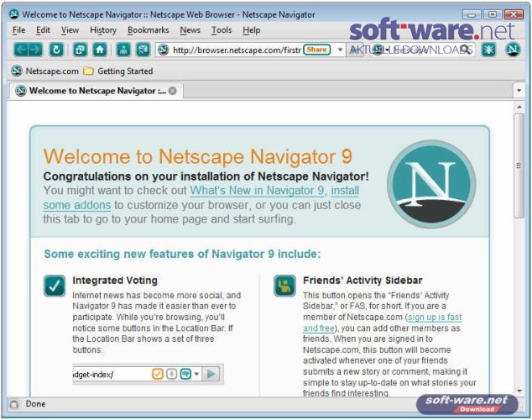Click the Integrated Voting checkmark icon

click(55, 286)
